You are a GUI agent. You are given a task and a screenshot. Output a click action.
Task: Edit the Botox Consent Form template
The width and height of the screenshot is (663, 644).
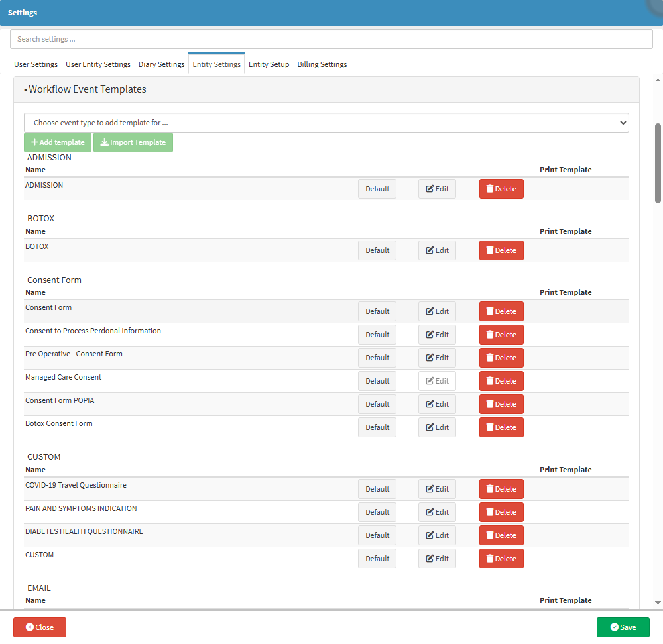click(x=437, y=427)
